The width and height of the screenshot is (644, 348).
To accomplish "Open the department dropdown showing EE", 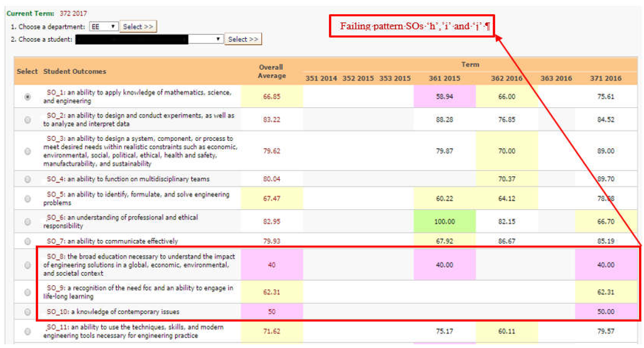I will [x=104, y=26].
